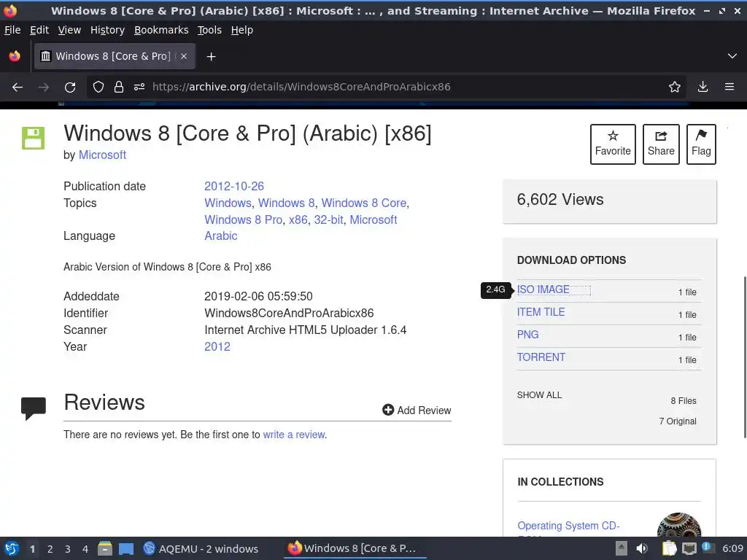Open the History menu
The image size is (747, 560).
(x=108, y=30)
